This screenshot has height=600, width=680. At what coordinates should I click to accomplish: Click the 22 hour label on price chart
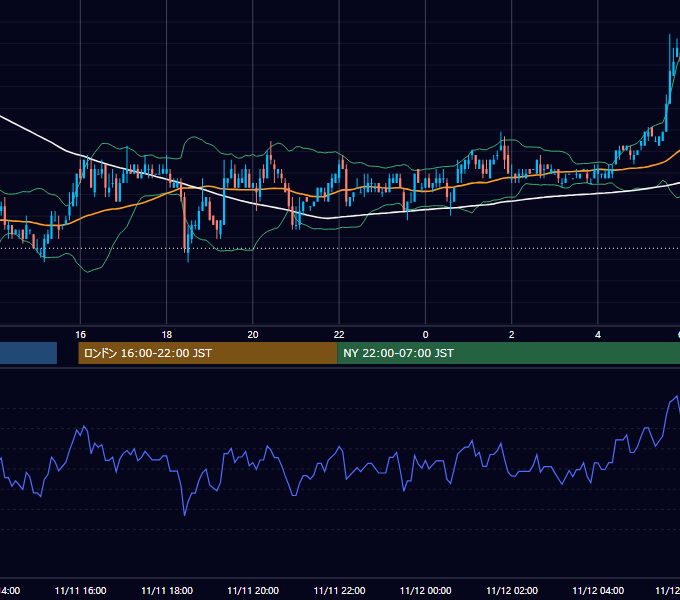[x=339, y=335]
